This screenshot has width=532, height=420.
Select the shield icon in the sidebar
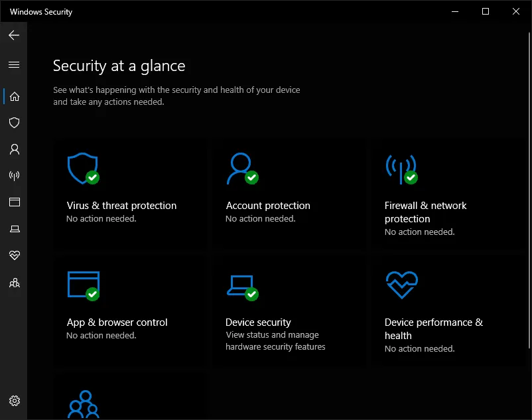tap(14, 123)
